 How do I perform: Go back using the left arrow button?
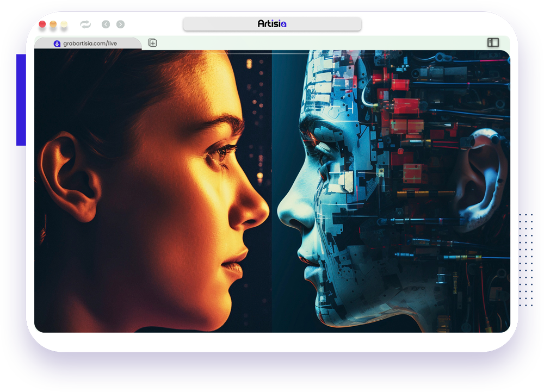106,24
